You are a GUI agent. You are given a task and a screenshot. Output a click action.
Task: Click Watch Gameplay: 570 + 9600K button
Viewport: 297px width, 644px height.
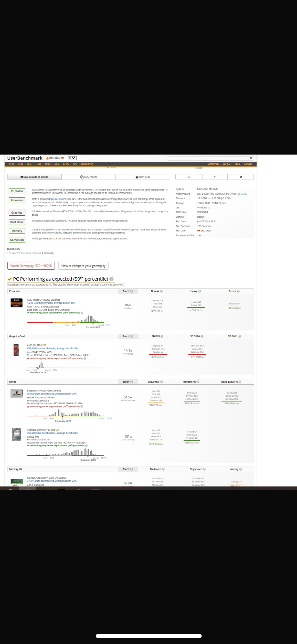pyautogui.click(x=31, y=266)
